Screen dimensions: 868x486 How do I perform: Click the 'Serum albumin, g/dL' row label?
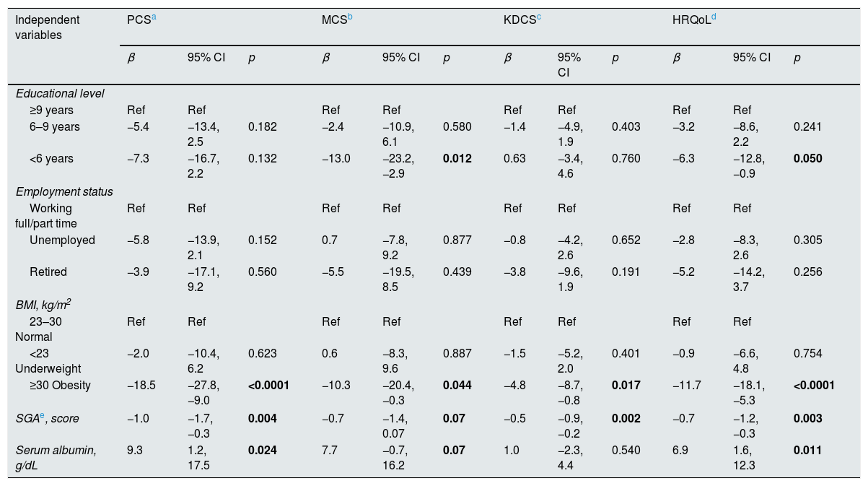(56, 457)
